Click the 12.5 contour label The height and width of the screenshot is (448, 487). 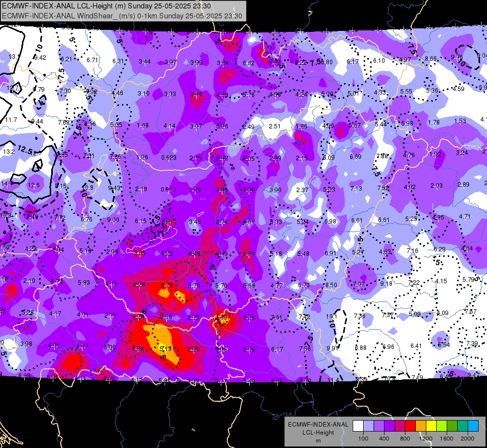coord(25,149)
